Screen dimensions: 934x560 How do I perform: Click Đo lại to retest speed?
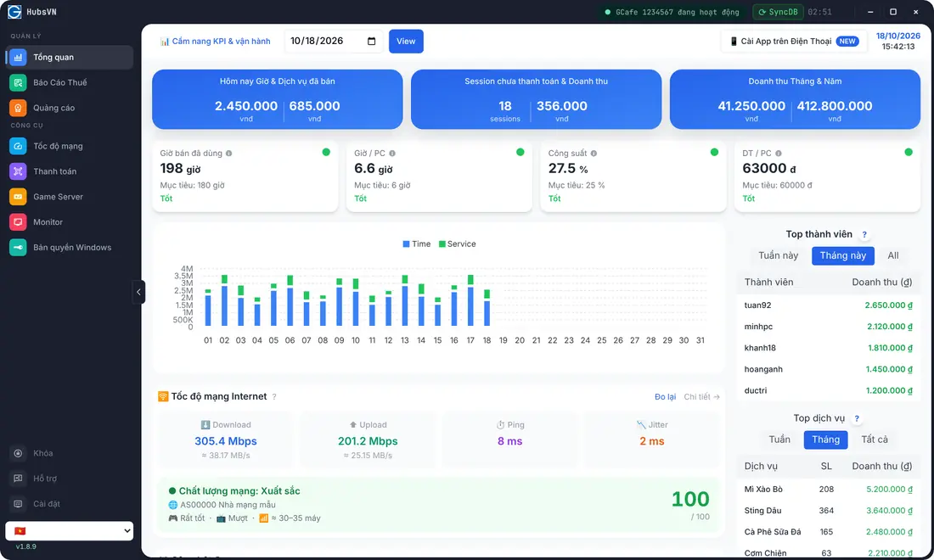point(665,397)
